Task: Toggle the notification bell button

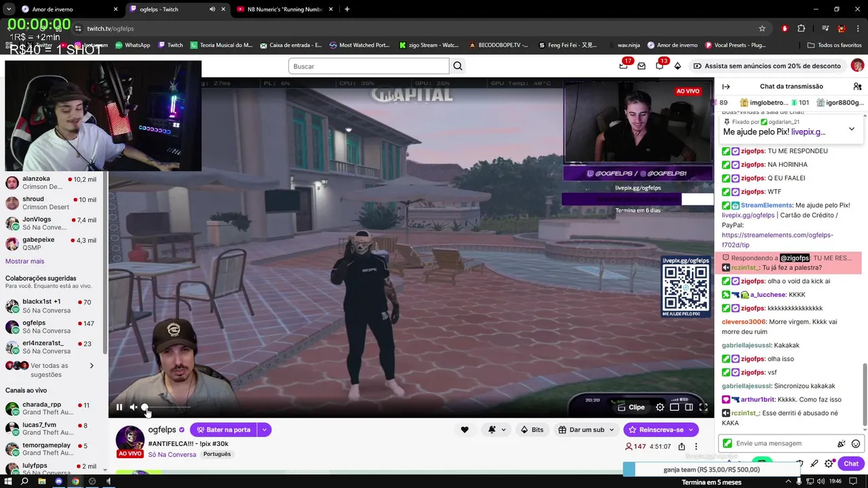Action: click(492, 430)
